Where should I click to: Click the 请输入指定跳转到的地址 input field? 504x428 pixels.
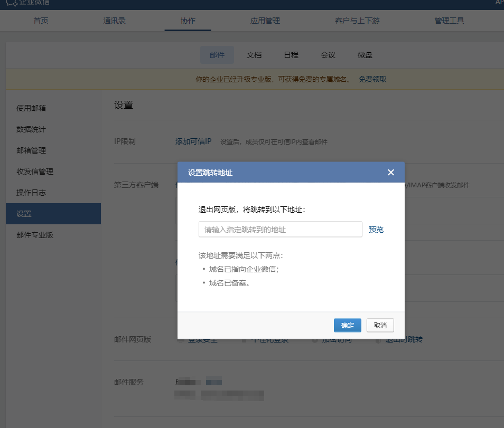[281, 229]
